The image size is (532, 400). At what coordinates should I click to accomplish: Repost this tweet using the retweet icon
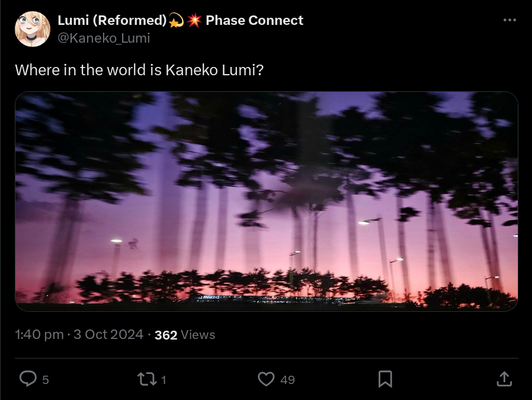(x=147, y=379)
